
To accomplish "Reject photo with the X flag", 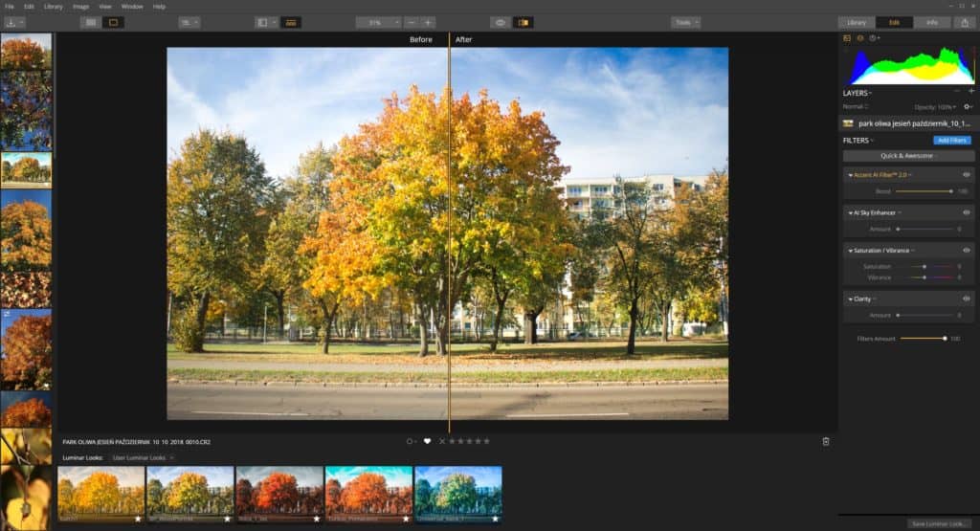I will pyautogui.click(x=442, y=441).
